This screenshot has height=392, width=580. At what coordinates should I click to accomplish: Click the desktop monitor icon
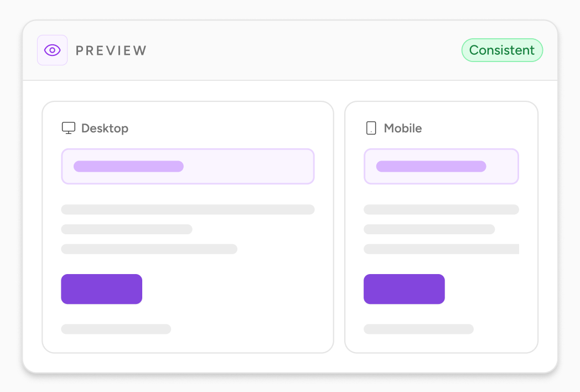[x=69, y=128]
